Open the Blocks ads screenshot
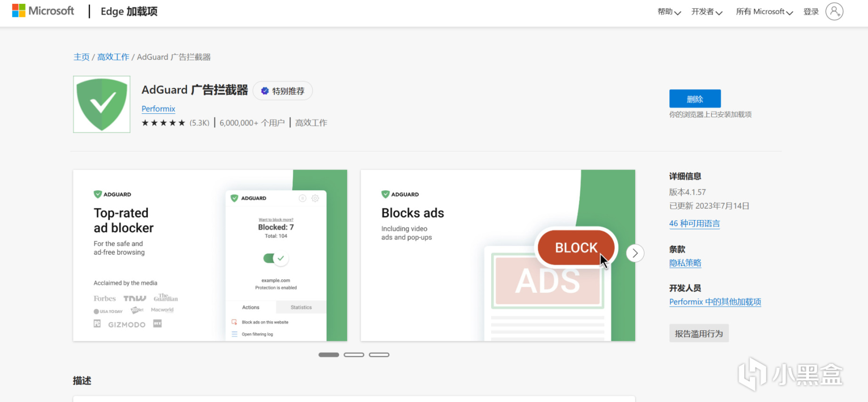 [498, 255]
